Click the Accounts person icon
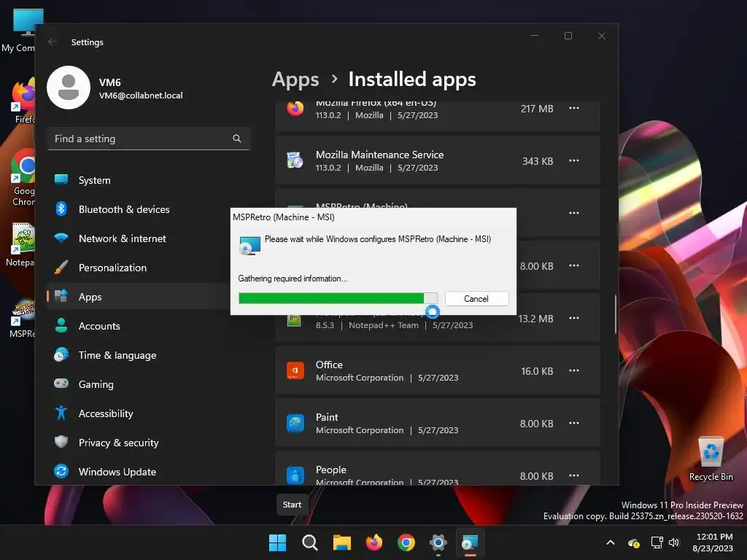Screen dimensions: 747x560 (61, 325)
